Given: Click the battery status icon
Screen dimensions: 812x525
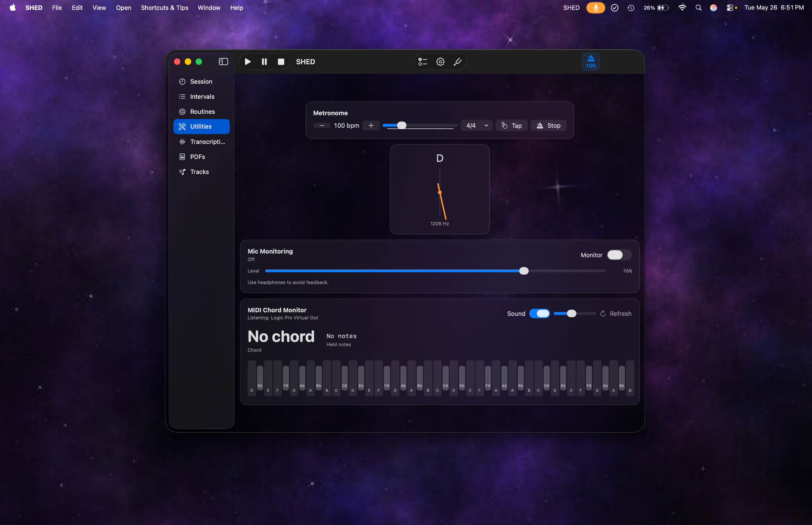Looking at the screenshot, I should pyautogui.click(x=656, y=8).
